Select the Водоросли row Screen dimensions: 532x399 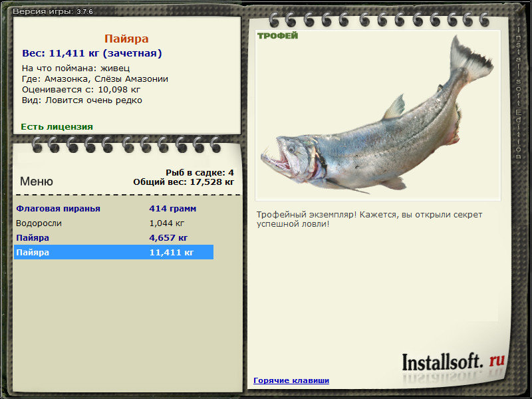114,223
